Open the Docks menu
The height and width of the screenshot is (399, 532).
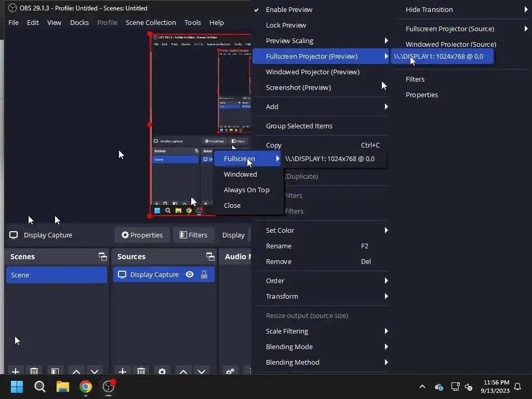pos(79,22)
